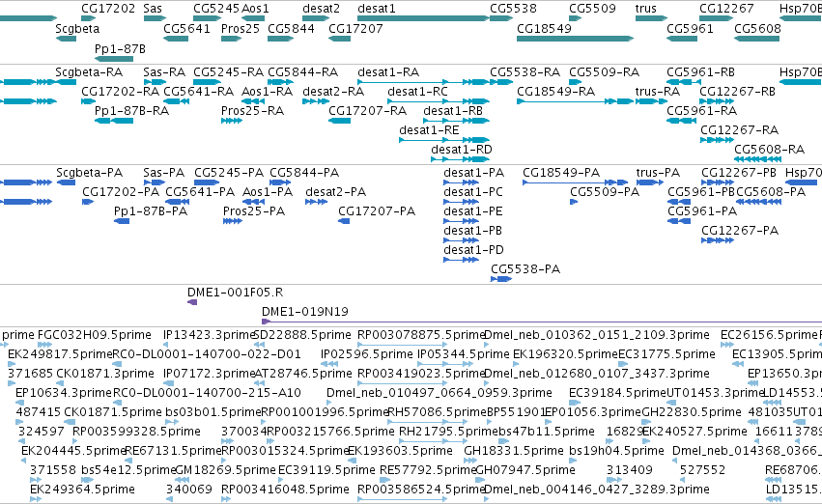Select the Sas gene label
This screenshot has width=822, height=504.
click(x=153, y=9)
